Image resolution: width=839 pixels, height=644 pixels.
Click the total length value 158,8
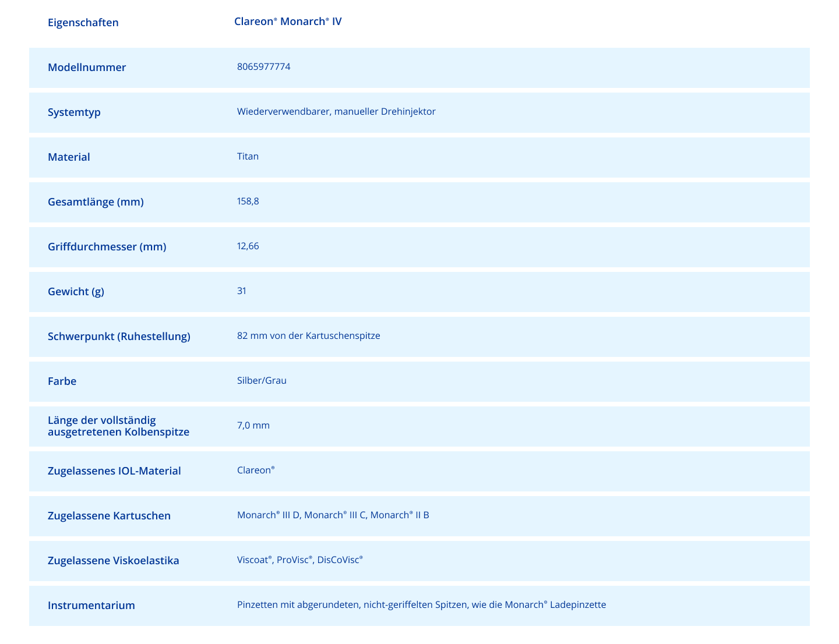point(248,201)
